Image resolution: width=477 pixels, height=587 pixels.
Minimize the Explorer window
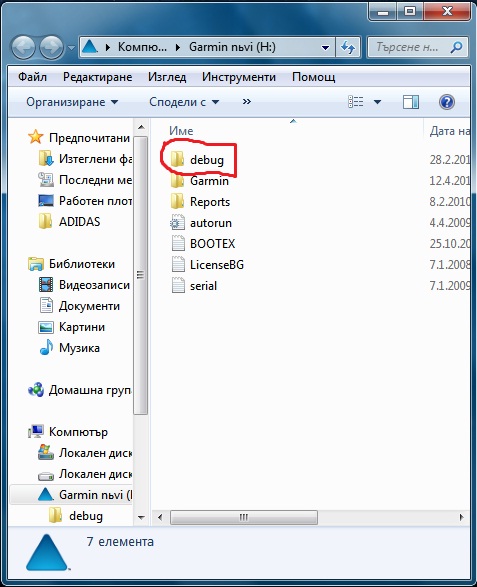pyautogui.click(x=383, y=12)
